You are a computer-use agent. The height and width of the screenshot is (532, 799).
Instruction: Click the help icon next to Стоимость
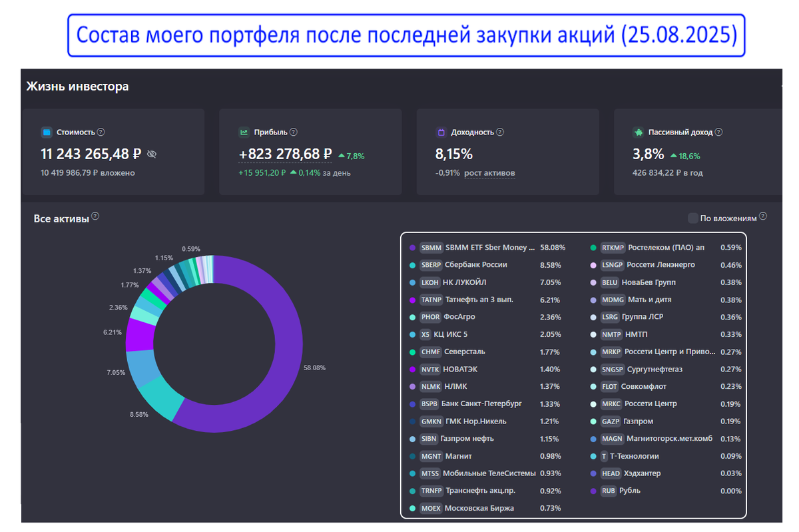pos(101,133)
